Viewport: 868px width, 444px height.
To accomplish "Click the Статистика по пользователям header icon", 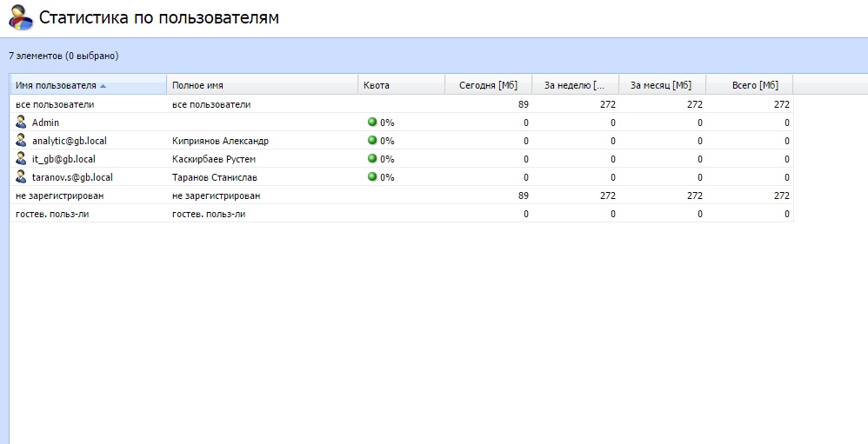I will point(21,17).
